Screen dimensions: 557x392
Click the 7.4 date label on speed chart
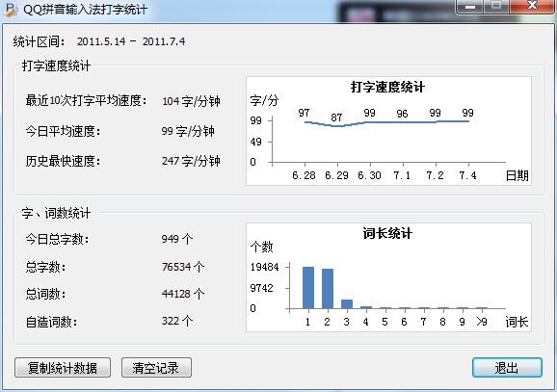(x=467, y=175)
